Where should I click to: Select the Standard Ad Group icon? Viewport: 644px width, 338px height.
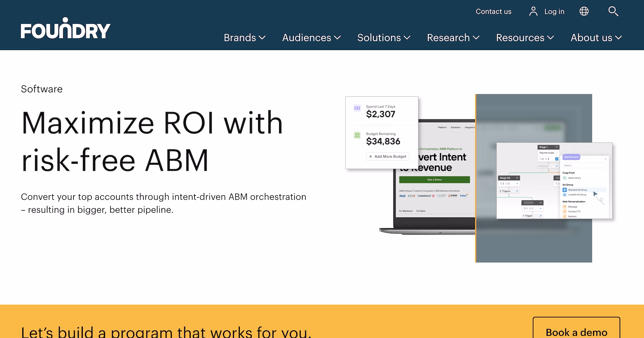point(565,190)
